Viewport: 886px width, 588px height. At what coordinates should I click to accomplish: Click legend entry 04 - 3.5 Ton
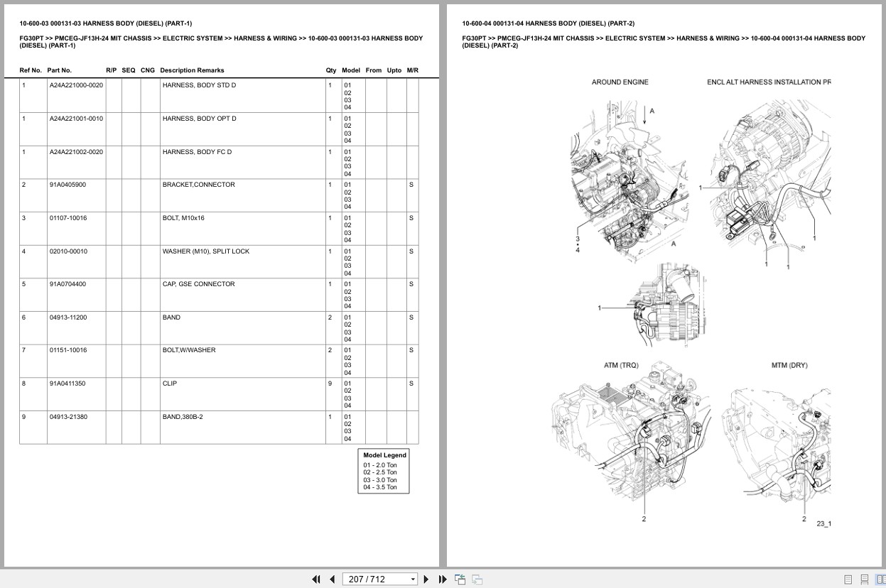[x=380, y=487]
